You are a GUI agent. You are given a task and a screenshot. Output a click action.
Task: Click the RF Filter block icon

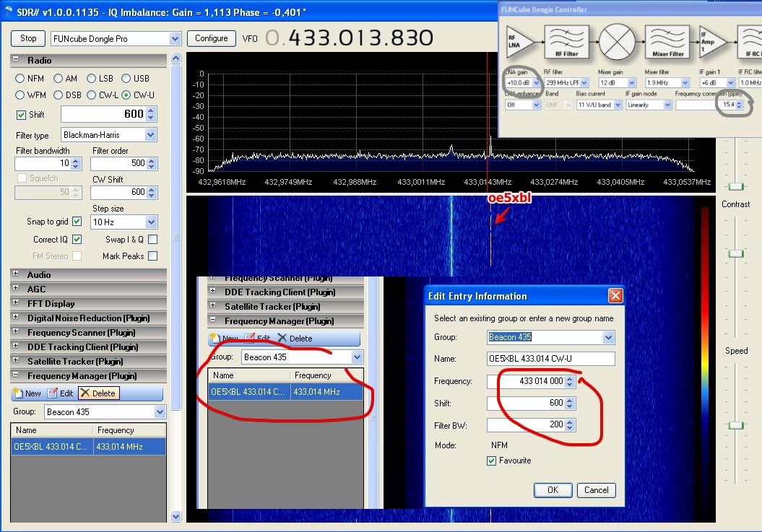coord(566,41)
